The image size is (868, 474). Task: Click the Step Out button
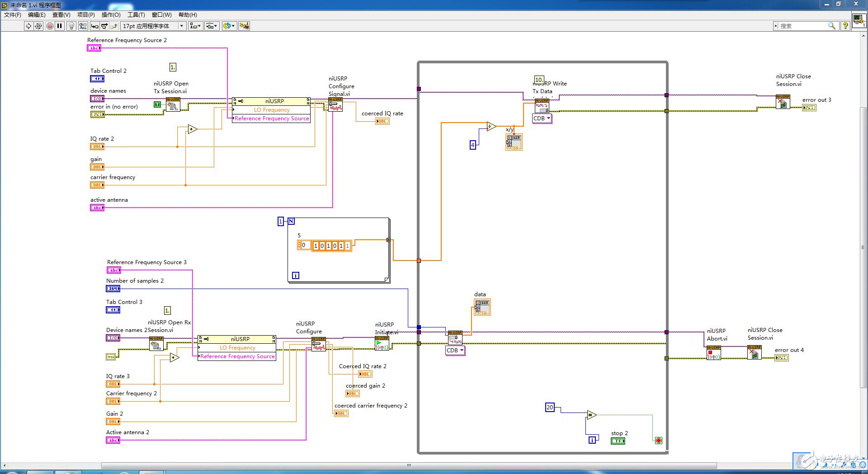tap(114, 26)
